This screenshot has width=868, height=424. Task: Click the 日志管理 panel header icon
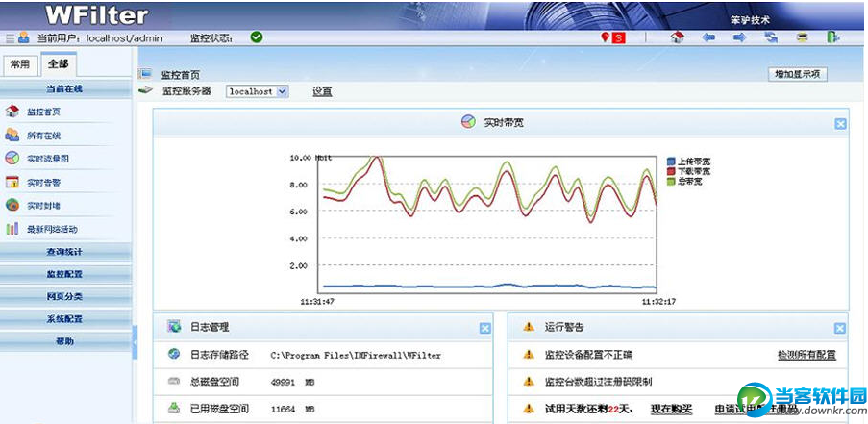174,326
